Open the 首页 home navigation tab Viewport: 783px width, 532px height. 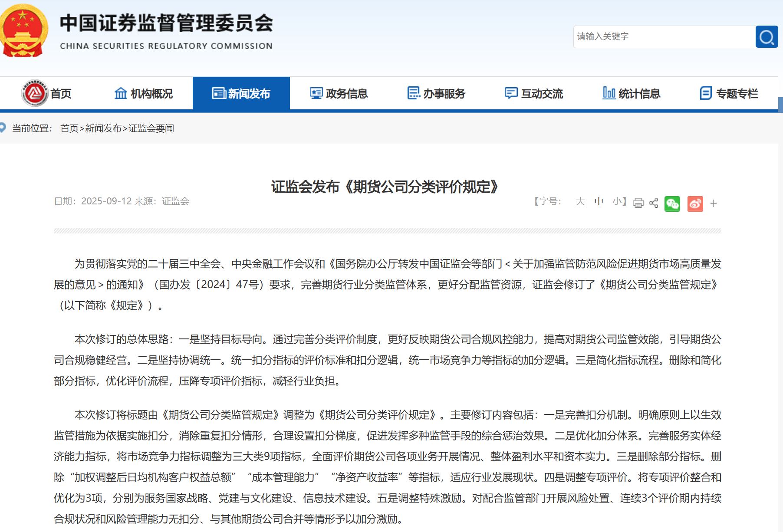coord(47,93)
